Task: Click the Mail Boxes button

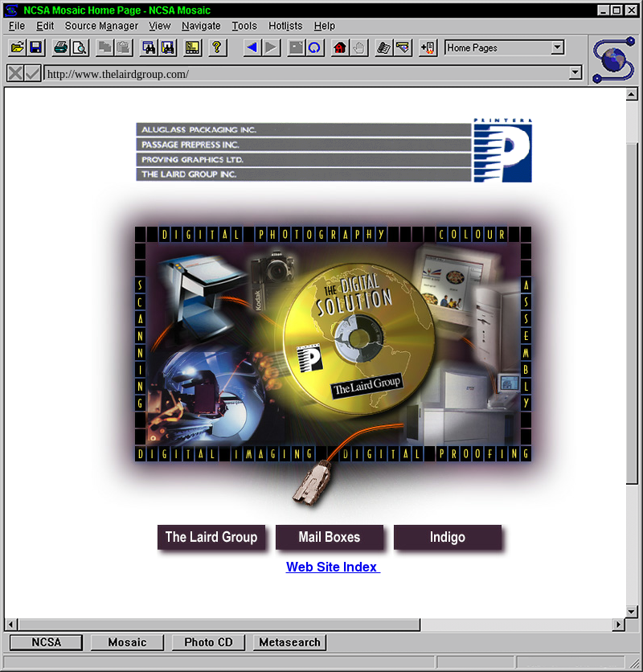Action: [x=330, y=537]
